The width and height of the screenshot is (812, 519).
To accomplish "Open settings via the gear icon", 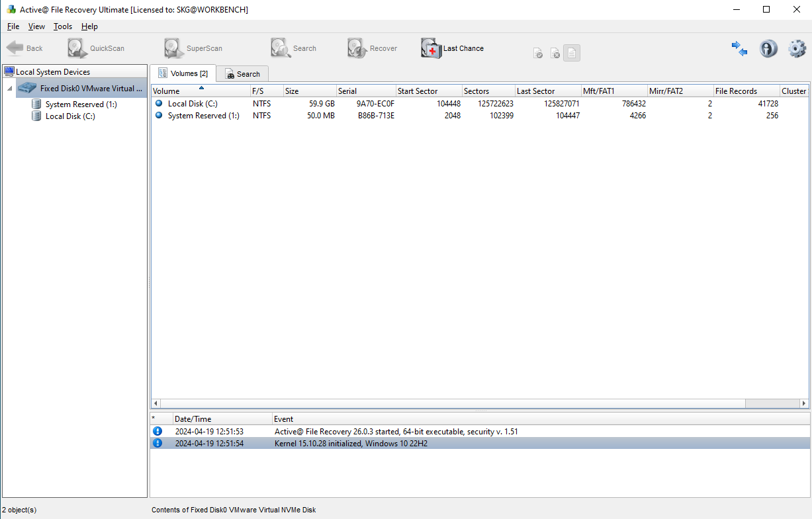I will (x=797, y=48).
